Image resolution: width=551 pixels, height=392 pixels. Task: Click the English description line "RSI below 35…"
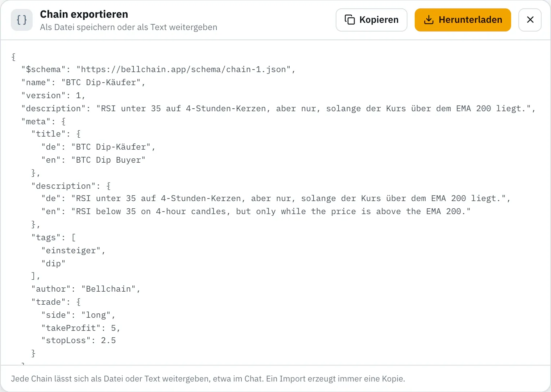coord(256,212)
